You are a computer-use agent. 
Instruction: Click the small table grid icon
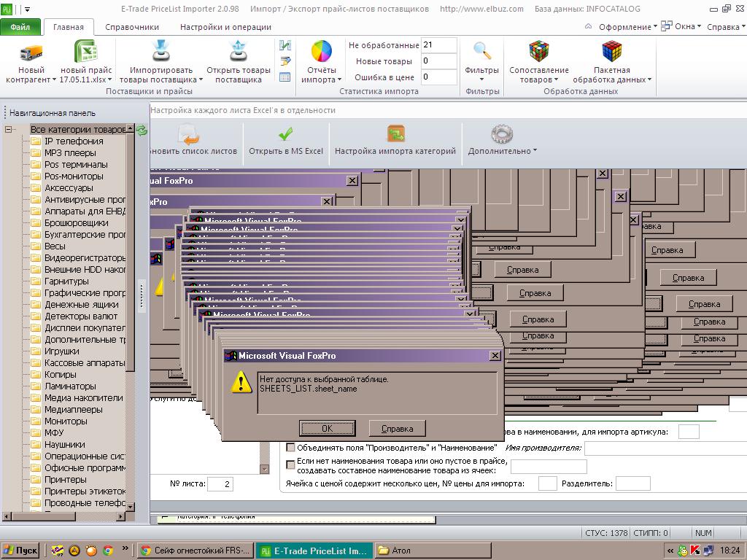pos(285,77)
